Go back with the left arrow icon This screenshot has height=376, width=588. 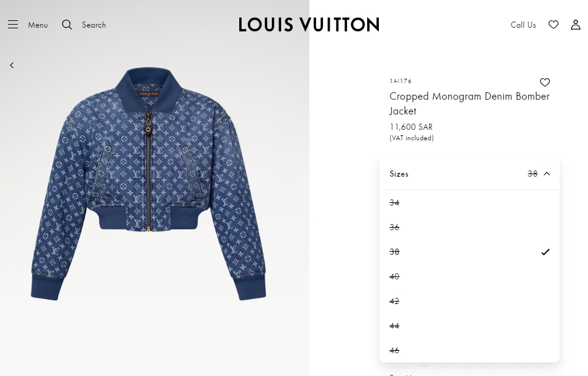(12, 65)
